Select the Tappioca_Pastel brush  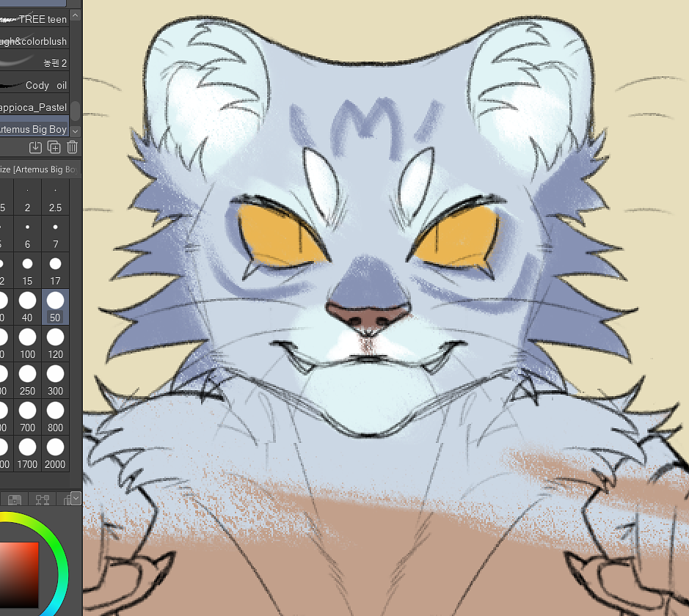[33, 107]
